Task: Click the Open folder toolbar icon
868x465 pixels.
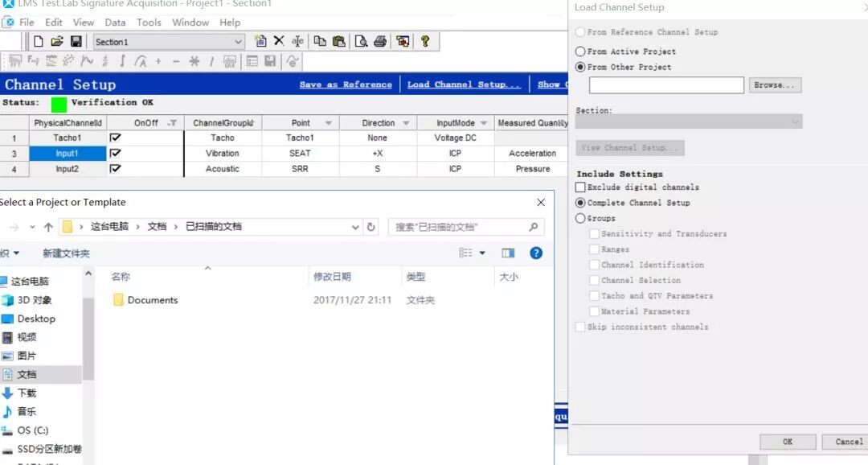Action: [x=57, y=42]
